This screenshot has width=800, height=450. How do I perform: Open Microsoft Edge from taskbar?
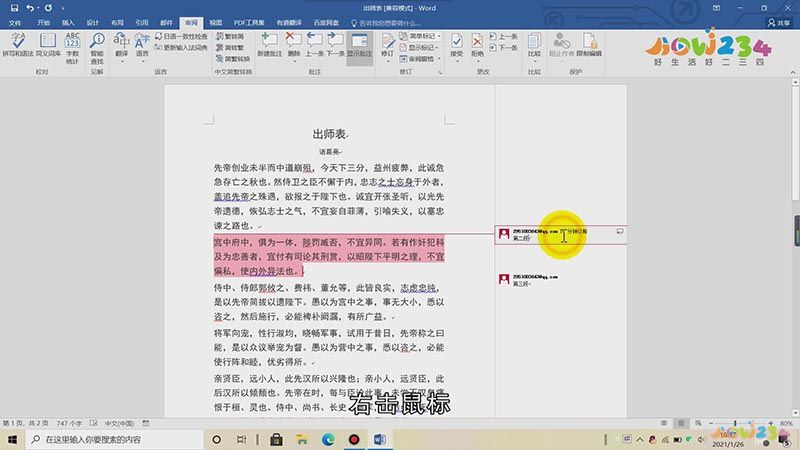click(x=328, y=439)
